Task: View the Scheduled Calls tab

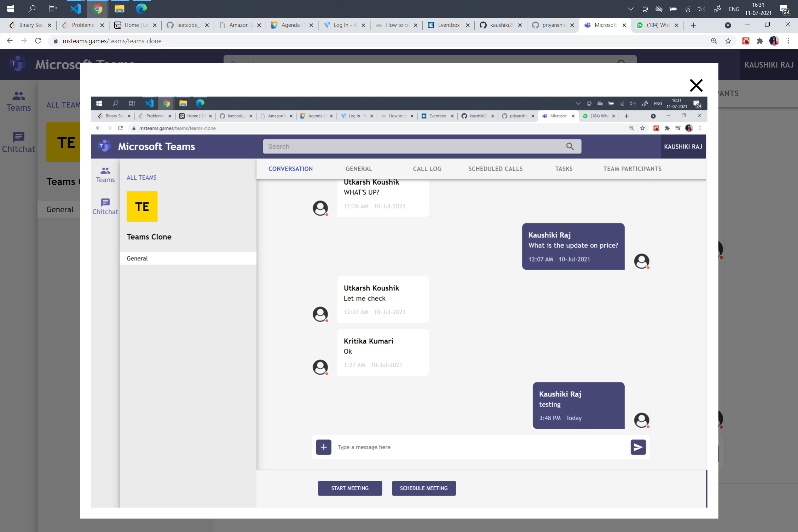Action: point(495,169)
